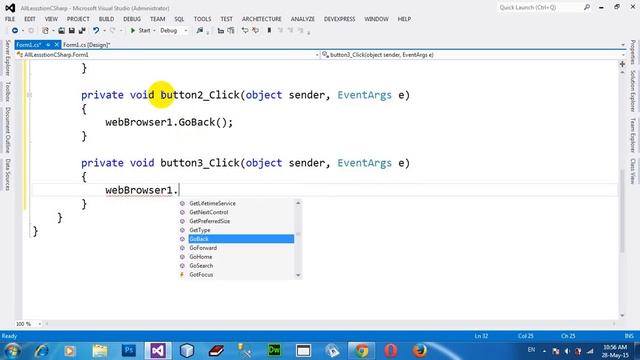Click the Navigate Backward toolbar icon
The image size is (640, 360).
click(15, 31)
